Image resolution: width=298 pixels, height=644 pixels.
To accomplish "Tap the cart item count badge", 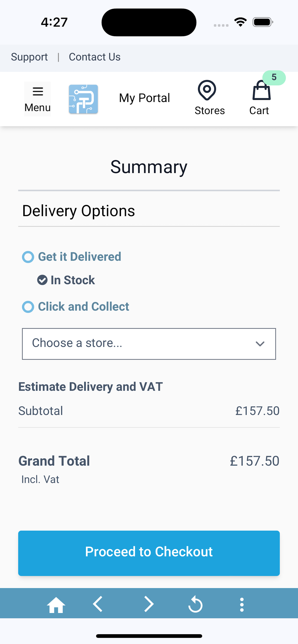I will pyautogui.click(x=274, y=77).
